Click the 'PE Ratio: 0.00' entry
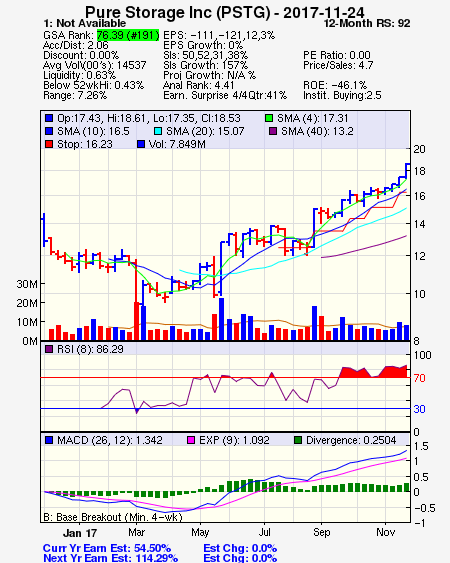 (337, 55)
